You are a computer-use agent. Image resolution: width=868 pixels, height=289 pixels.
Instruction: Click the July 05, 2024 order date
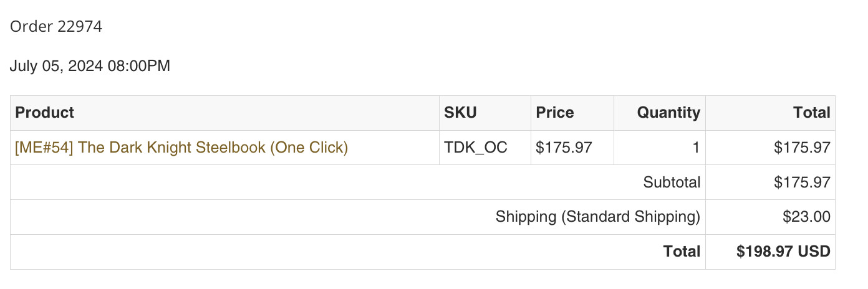56,66
